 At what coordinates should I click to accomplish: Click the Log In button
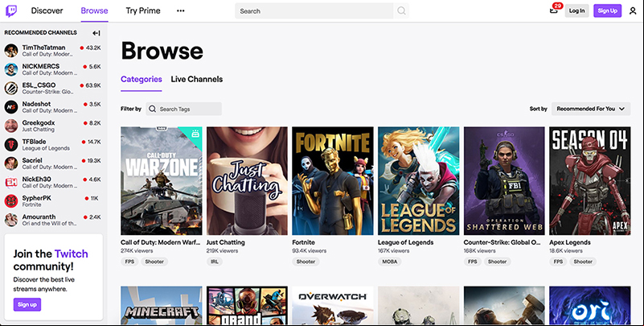576,10
